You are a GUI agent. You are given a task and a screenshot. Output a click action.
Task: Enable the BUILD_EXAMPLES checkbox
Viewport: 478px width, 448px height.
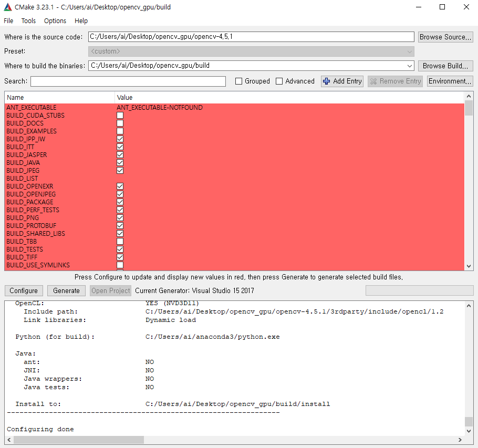click(120, 131)
